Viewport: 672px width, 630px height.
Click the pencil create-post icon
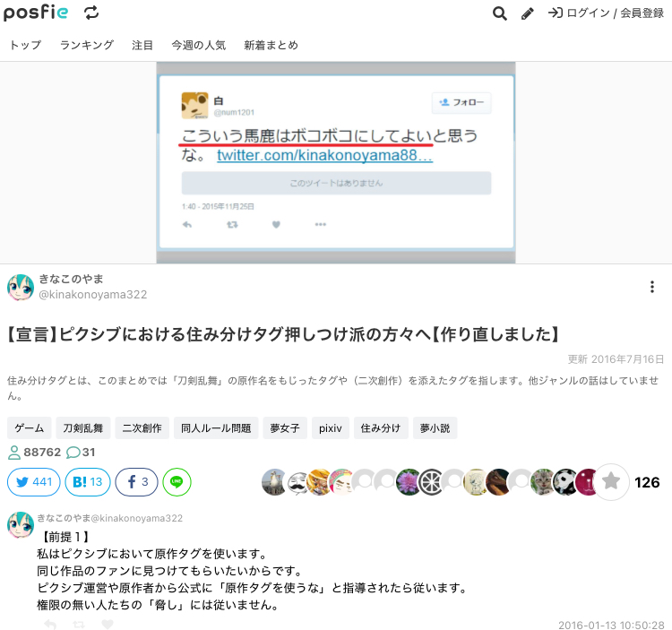click(528, 13)
